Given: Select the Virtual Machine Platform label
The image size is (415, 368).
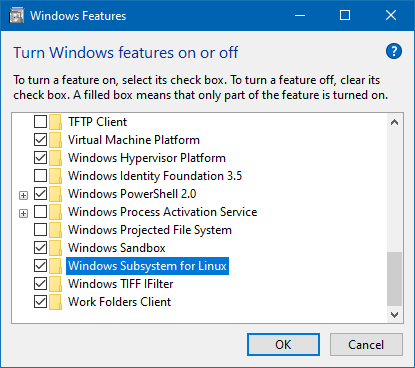Looking at the screenshot, I should (x=134, y=140).
